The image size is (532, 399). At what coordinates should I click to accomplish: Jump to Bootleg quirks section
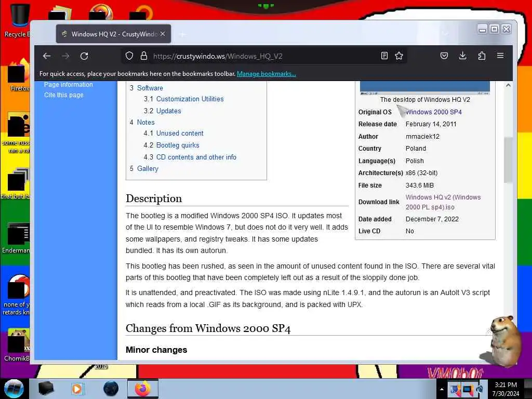pyautogui.click(x=178, y=145)
